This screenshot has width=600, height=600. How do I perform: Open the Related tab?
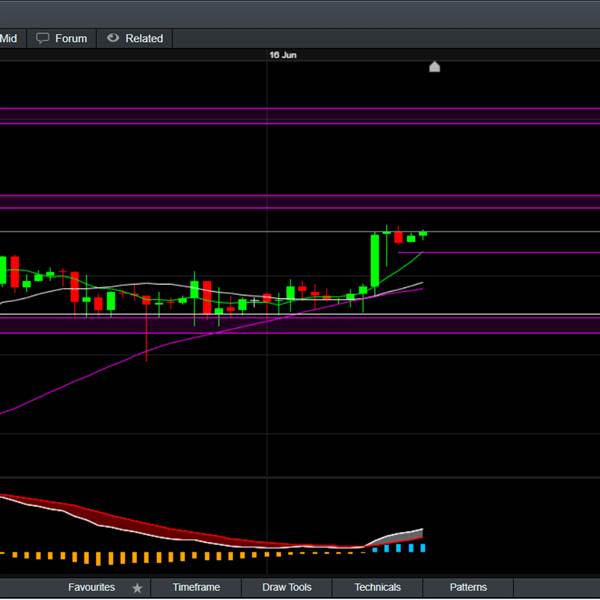point(135,39)
